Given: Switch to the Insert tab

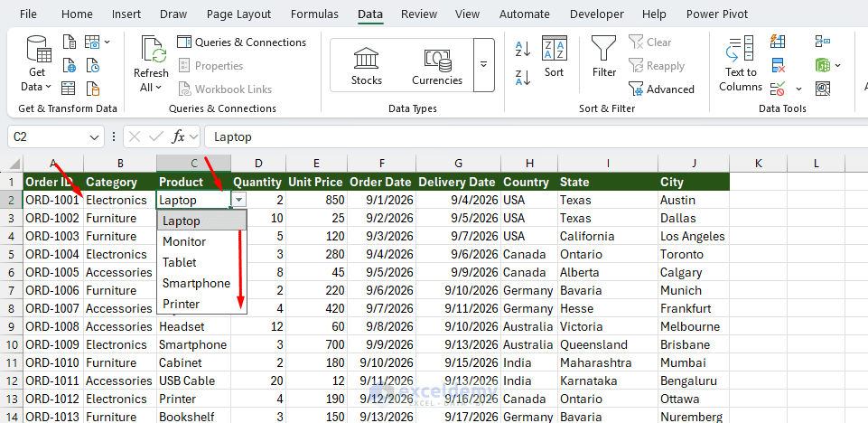Looking at the screenshot, I should [126, 14].
